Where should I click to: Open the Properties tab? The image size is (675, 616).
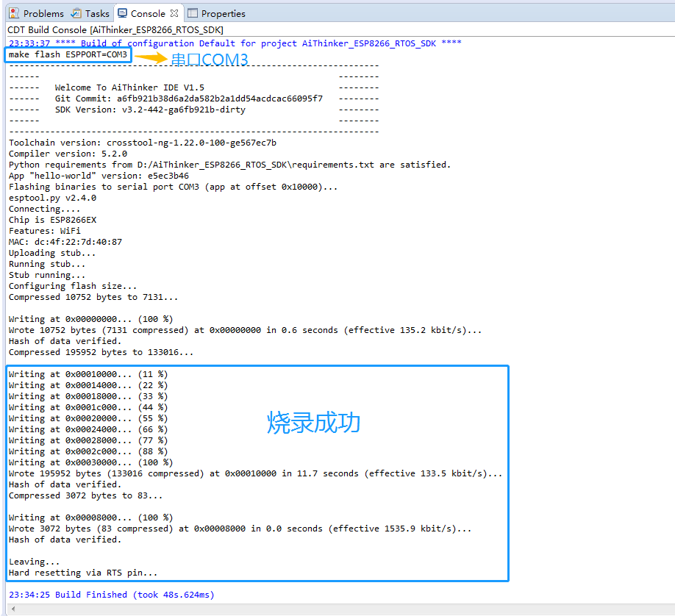[216, 14]
